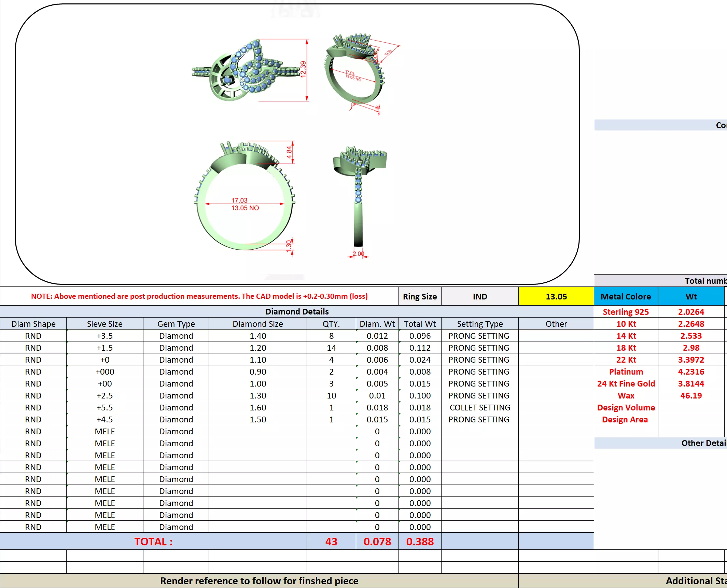Image resolution: width=727 pixels, height=588 pixels.
Task: Select the Setting Type column header
Action: pyautogui.click(x=480, y=324)
